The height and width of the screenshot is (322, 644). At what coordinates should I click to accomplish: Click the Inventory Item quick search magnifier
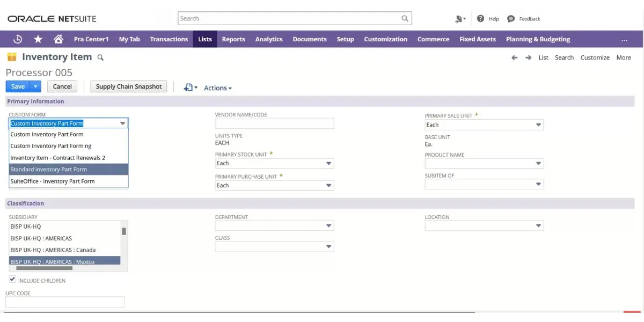coord(100,57)
